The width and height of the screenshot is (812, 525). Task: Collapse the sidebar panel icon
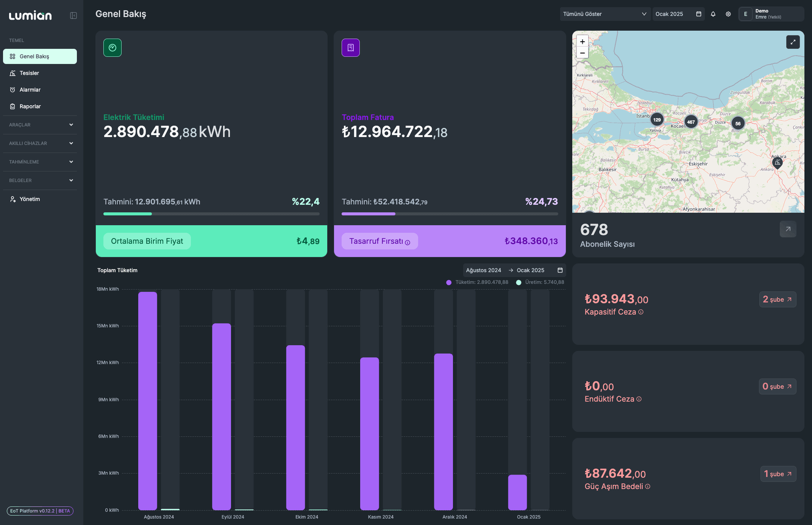pos(73,16)
